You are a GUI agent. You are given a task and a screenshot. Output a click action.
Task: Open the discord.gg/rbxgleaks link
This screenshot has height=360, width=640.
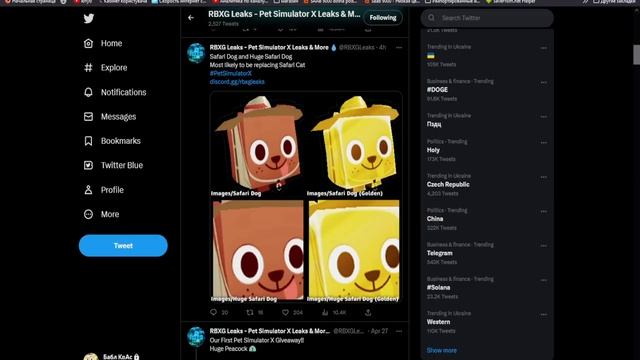tap(237, 82)
